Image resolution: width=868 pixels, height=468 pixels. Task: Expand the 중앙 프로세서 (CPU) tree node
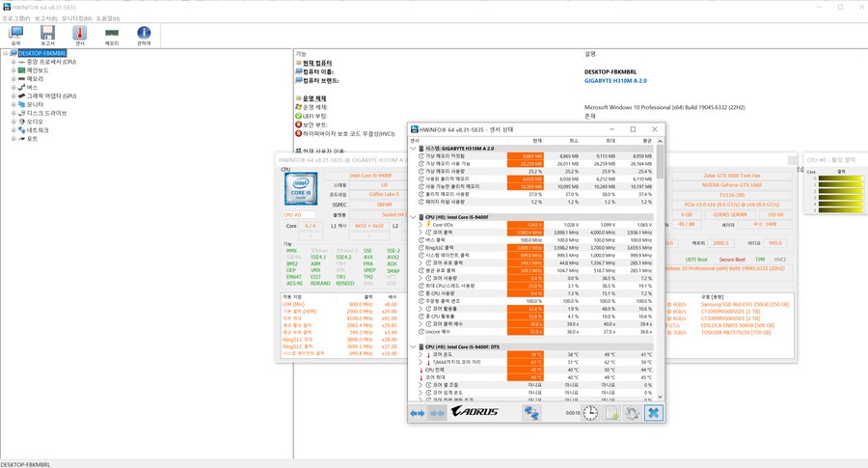tap(14, 62)
